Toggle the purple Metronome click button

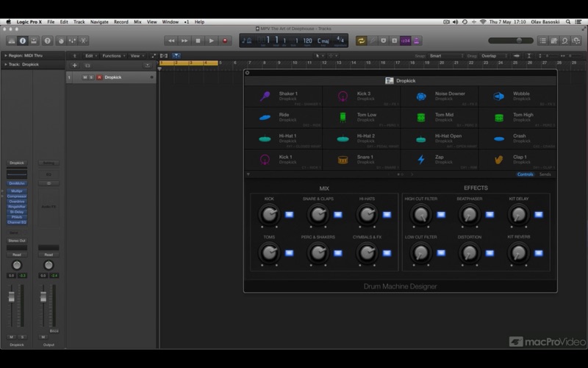coord(416,40)
